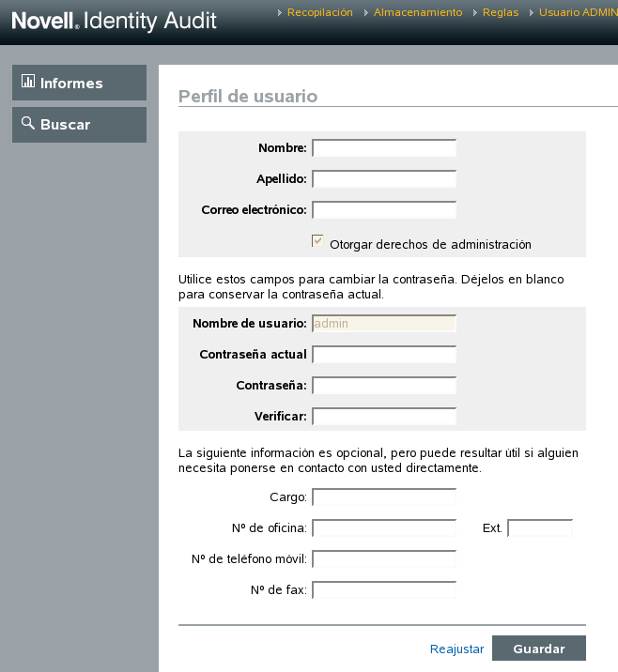
Task: Click the Reajustar link
Action: tap(456, 649)
